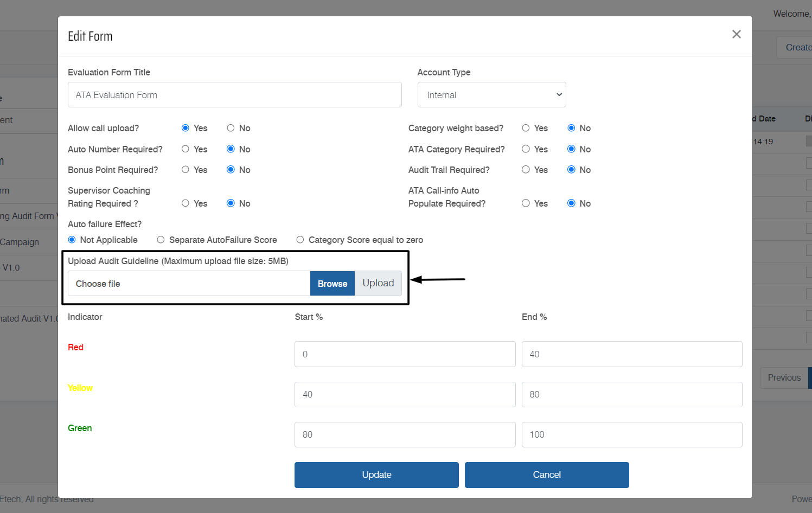Select No for Allow call upload
812x513 pixels.
coord(231,128)
